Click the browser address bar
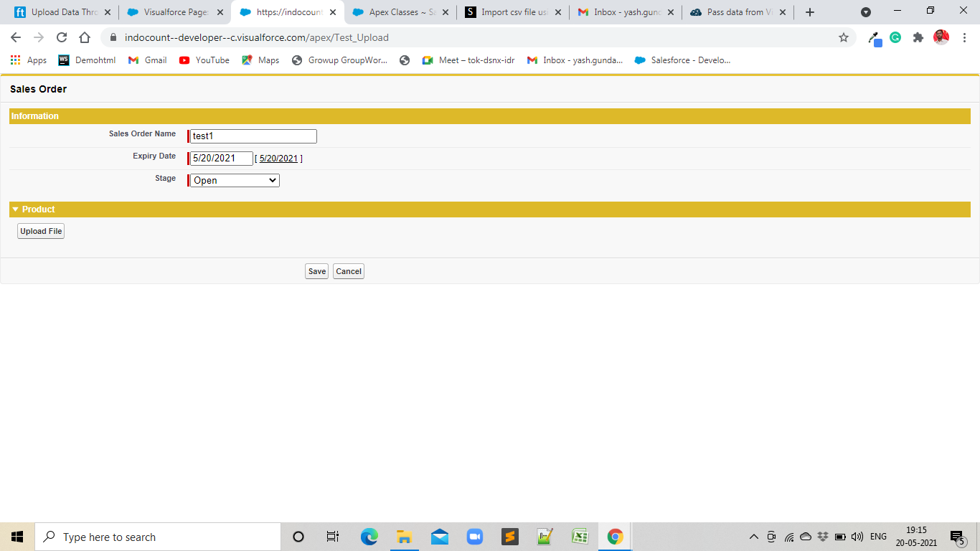This screenshot has height=551, width=980. [477, 37]
